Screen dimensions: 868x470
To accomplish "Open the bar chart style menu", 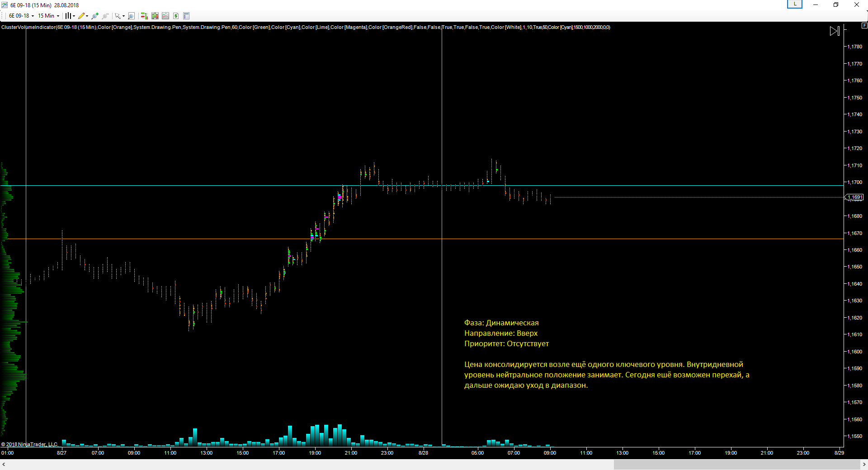I will pyautogui.click(x=70, y=16).
